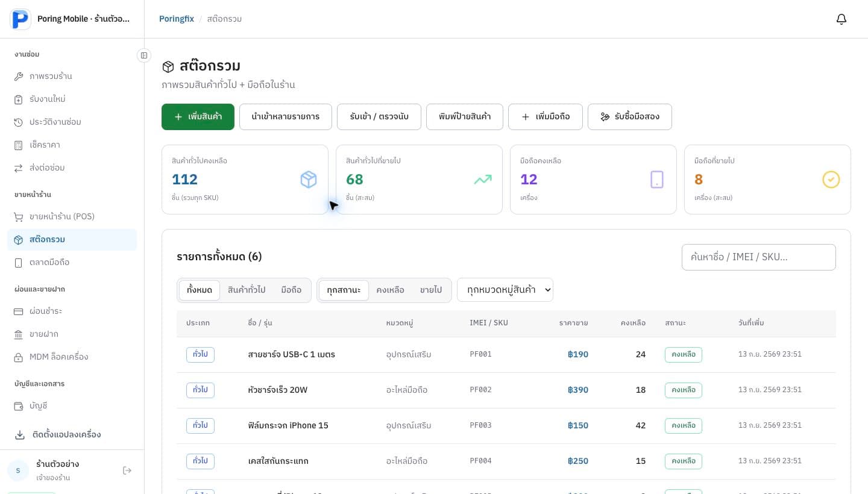Open ภาพรวมร้าน from the sidebar
Image resolution: width=868 pixels, height=494 pixels.
(x=72, y=77)
